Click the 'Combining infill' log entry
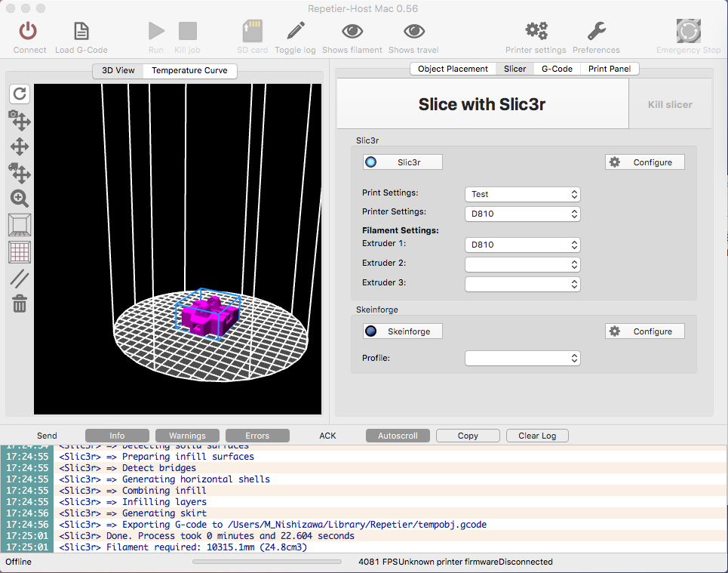 tap(364, 490)
